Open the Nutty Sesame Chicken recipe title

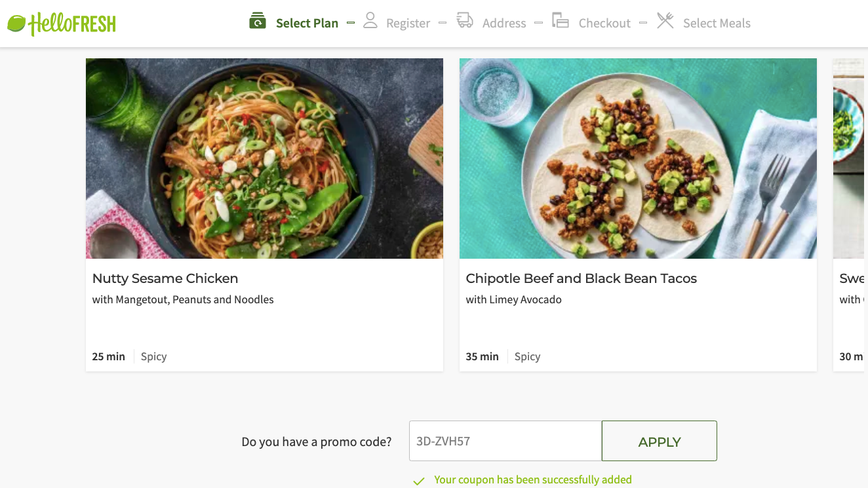[165, 278]
